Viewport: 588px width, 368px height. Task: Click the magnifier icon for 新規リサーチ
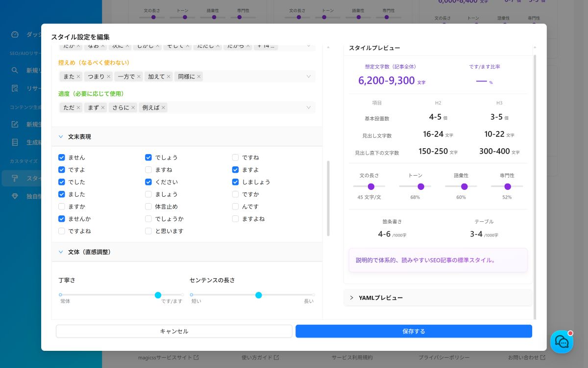tap(14, 70)
